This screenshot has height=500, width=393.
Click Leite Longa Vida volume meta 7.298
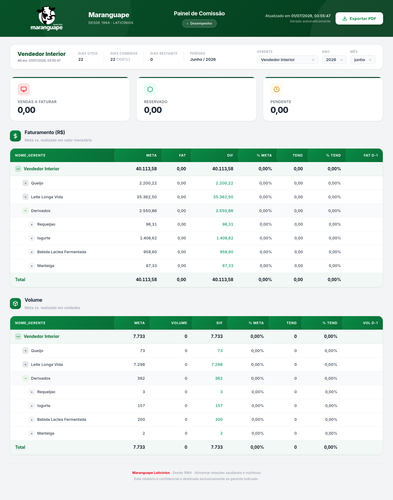(139, 365)
